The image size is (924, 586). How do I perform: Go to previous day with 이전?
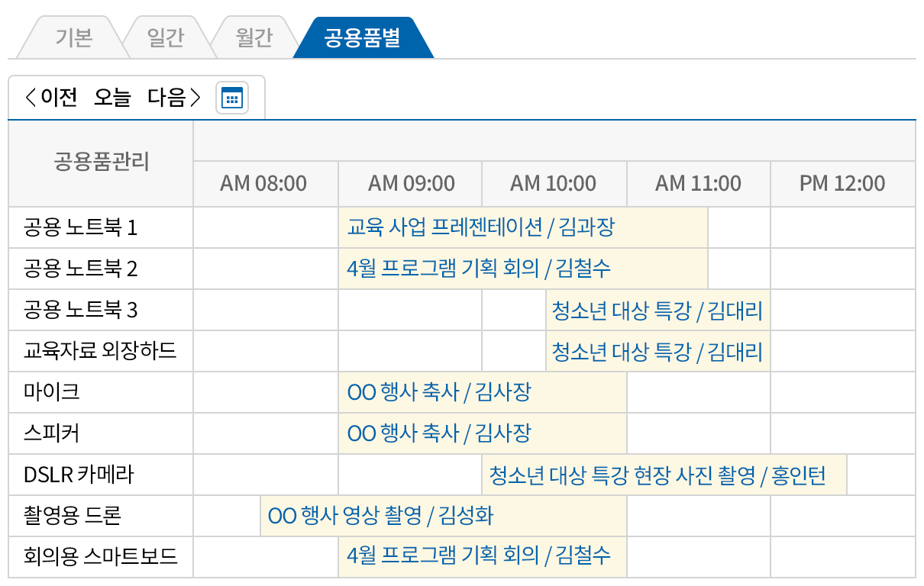(x=51, y=98)
